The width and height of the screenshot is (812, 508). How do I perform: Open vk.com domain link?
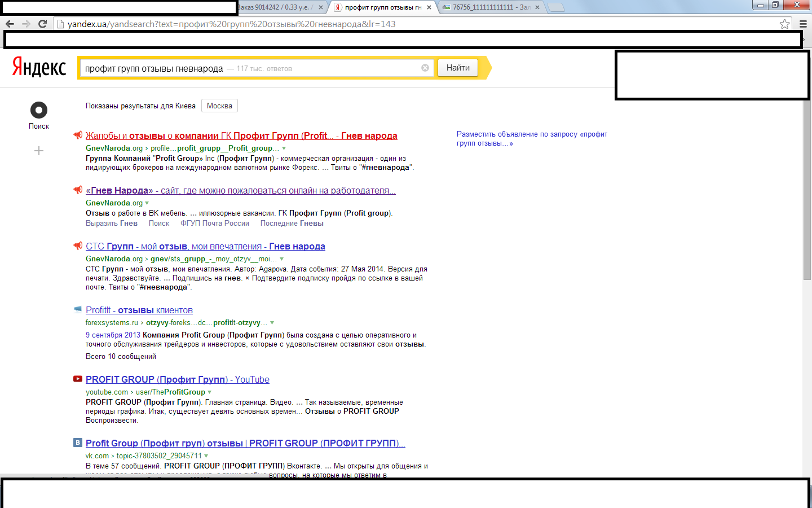point(97,456)
